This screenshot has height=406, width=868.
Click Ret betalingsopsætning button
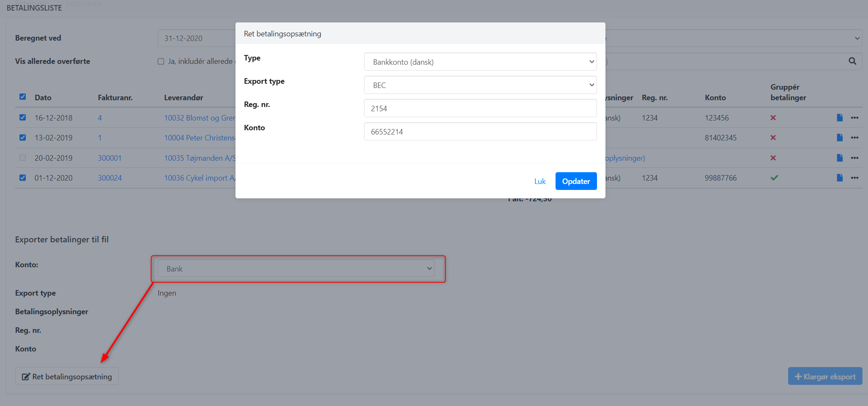(x=67, y=376)
